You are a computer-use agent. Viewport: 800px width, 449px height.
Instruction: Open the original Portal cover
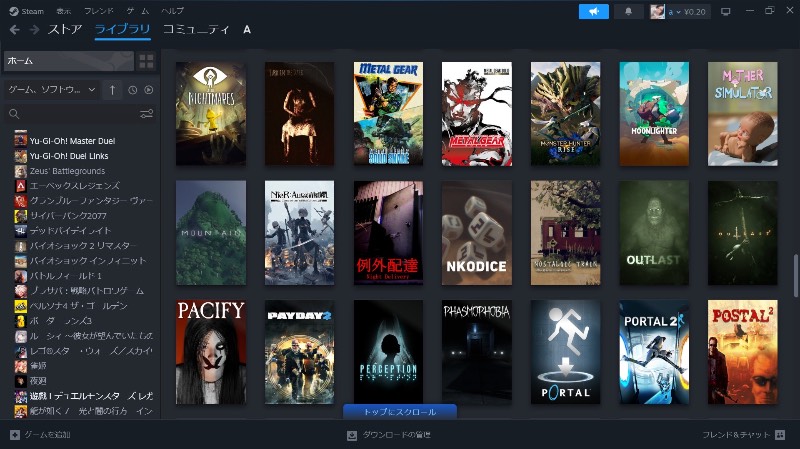point(565,352)
